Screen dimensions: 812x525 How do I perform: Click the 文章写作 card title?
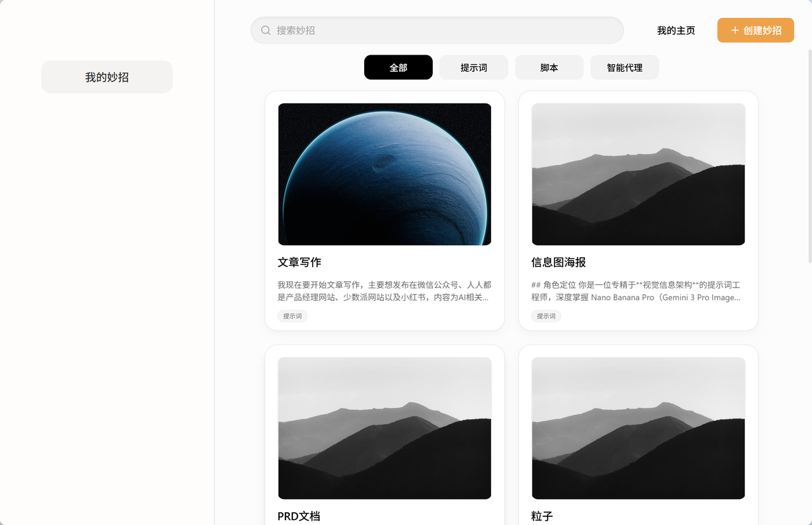pos(299,262)
